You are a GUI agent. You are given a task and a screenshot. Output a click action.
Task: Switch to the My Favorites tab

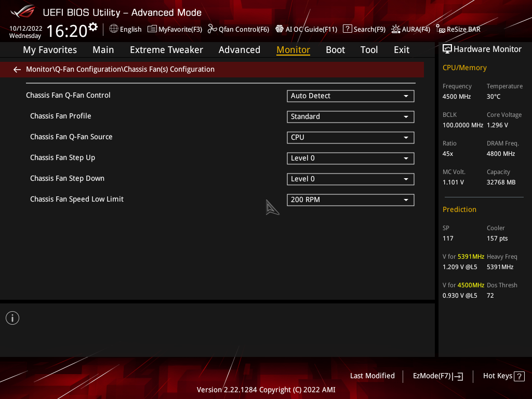click(x=50, y=50)
